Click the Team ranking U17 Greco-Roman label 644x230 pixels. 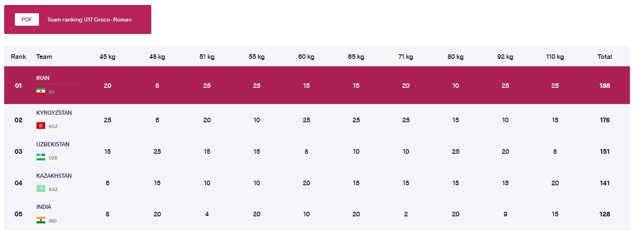click(89, 19)
